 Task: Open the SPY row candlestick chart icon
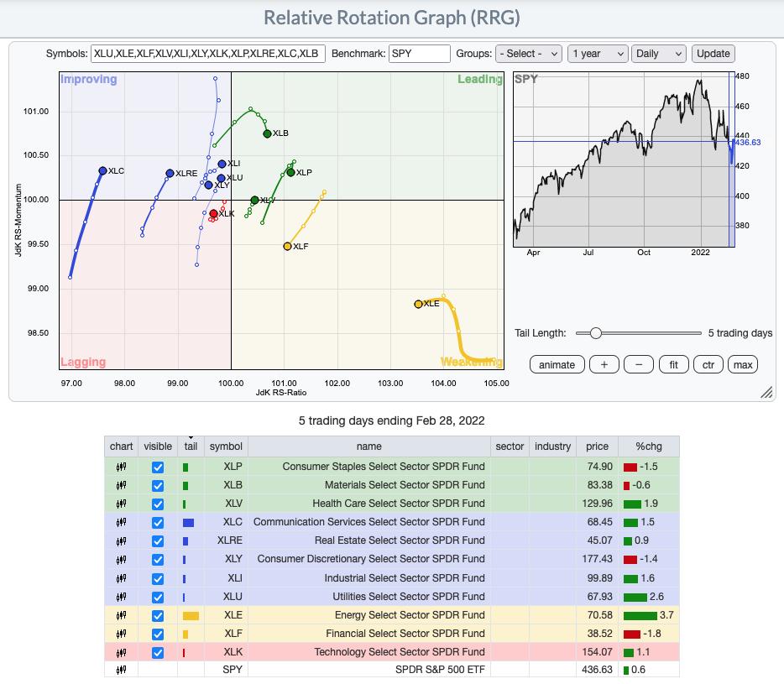[x=121, y=670]
